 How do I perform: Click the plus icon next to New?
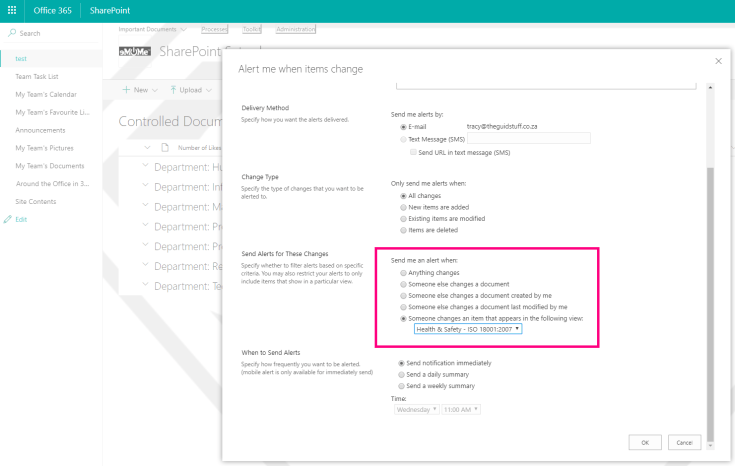pos(126,90)
